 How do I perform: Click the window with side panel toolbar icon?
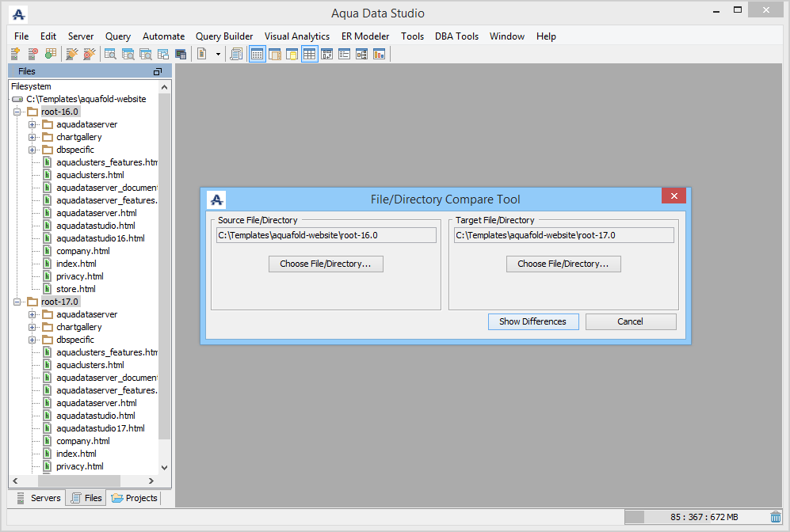275,54
